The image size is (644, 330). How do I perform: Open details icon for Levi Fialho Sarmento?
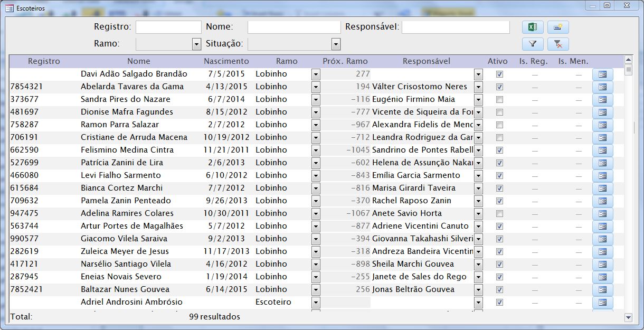coord(602,175)
